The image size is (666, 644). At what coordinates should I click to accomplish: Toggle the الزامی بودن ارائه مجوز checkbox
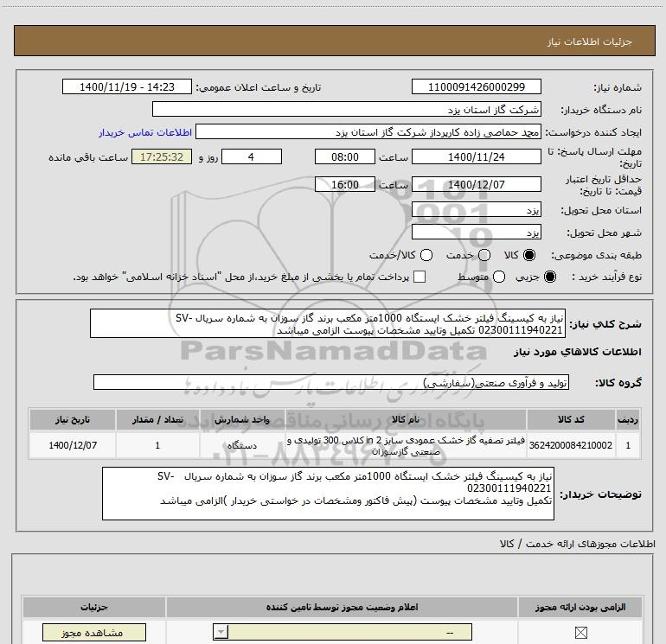pos(580,633)
